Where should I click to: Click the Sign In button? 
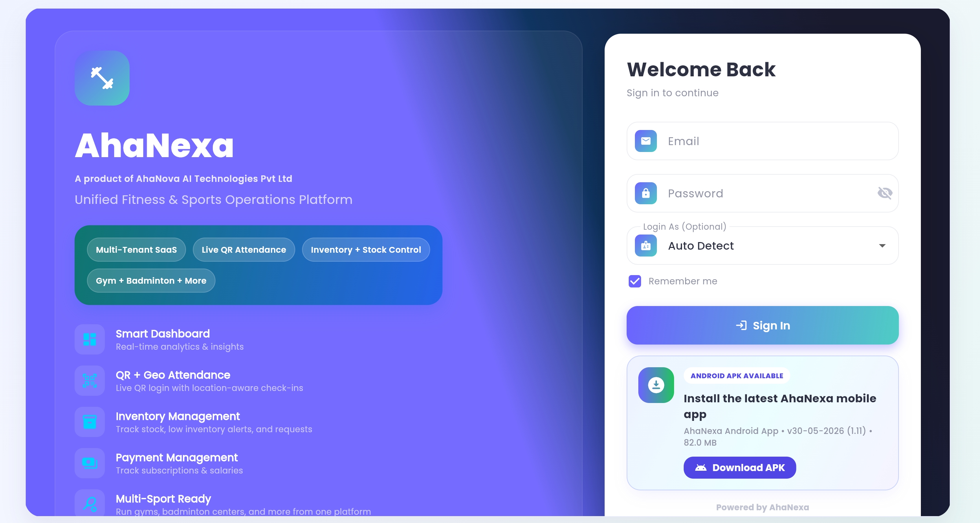coord(762,325)
